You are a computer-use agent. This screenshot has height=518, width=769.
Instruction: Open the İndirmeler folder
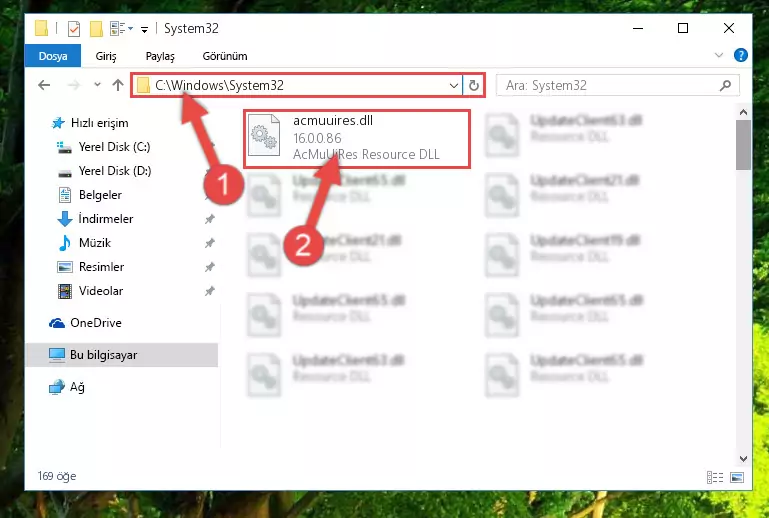[x=105, y=219]
